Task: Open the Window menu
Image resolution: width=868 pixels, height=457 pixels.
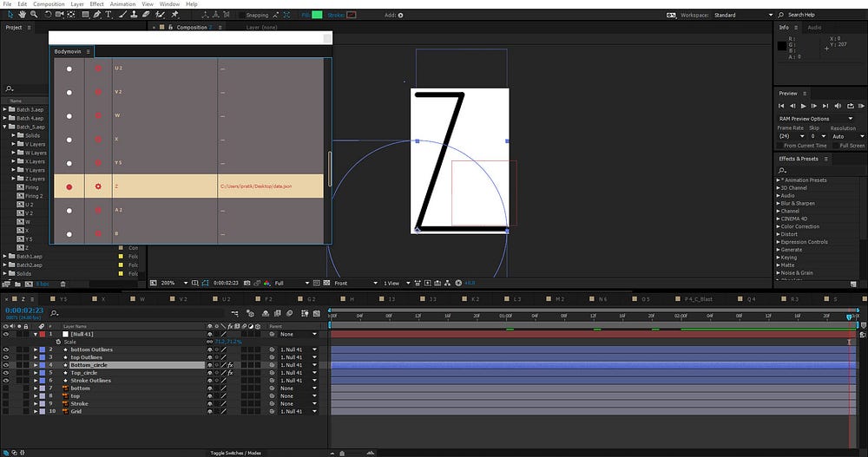Action: click(x=169, y=3)
